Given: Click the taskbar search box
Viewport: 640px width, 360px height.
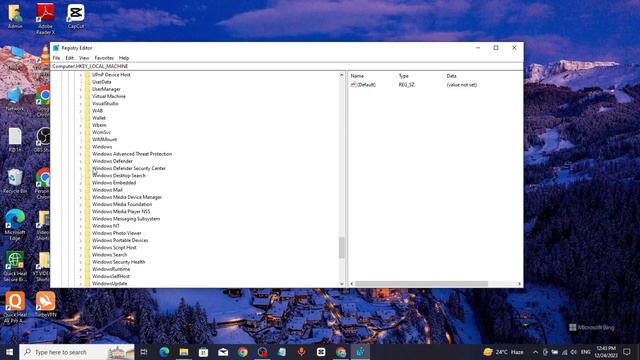Looking at the screenshot, I should [77, 352].
